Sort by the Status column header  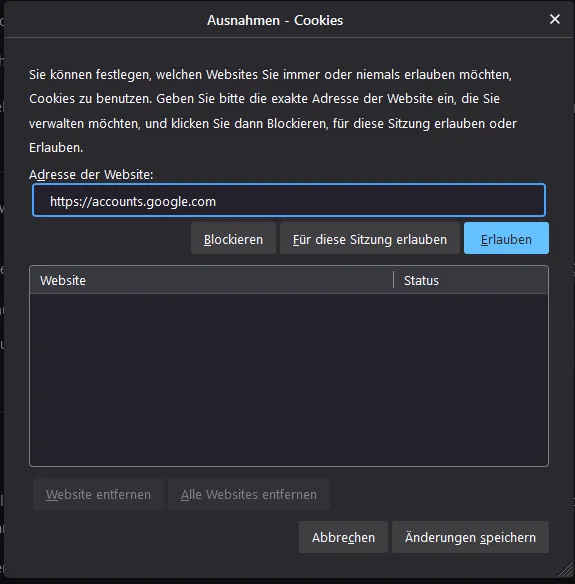471,280
